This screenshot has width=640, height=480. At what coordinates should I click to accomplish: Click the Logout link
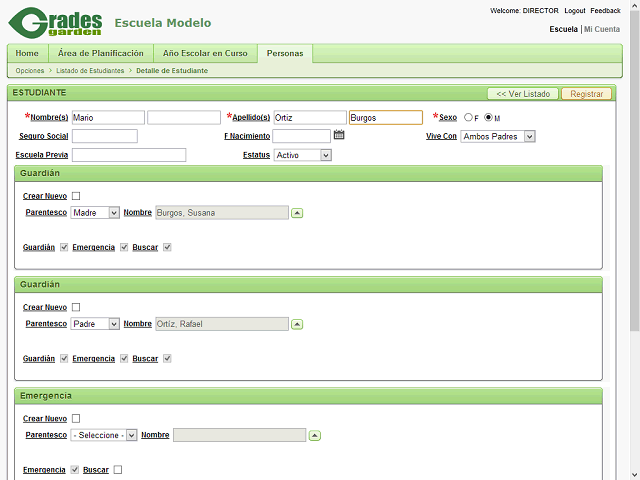coord(574,10)
